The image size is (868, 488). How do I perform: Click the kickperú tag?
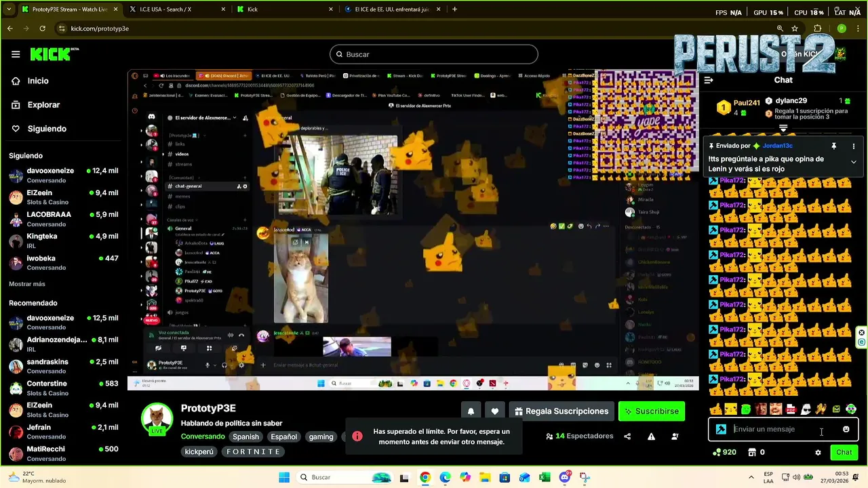pyautogui.click(x=199, y=451)
